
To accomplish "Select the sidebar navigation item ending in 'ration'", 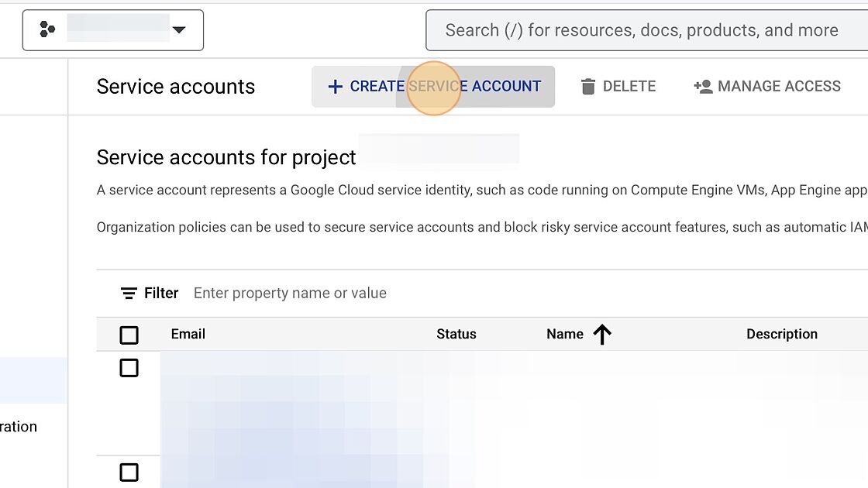I will tap(18, 426).
